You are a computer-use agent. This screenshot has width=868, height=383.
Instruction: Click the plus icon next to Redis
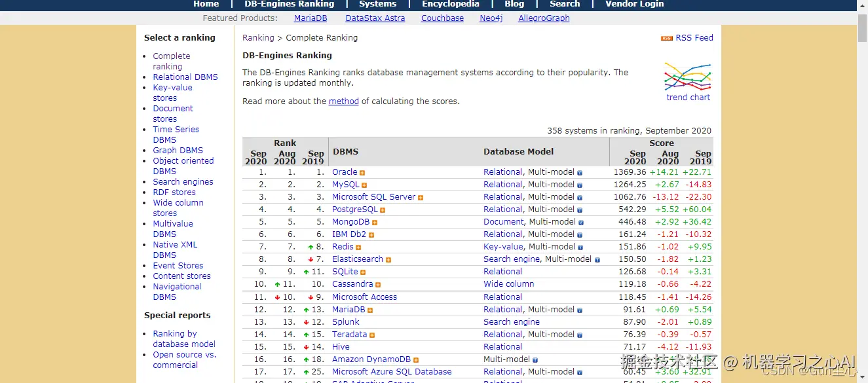[358, 247]
